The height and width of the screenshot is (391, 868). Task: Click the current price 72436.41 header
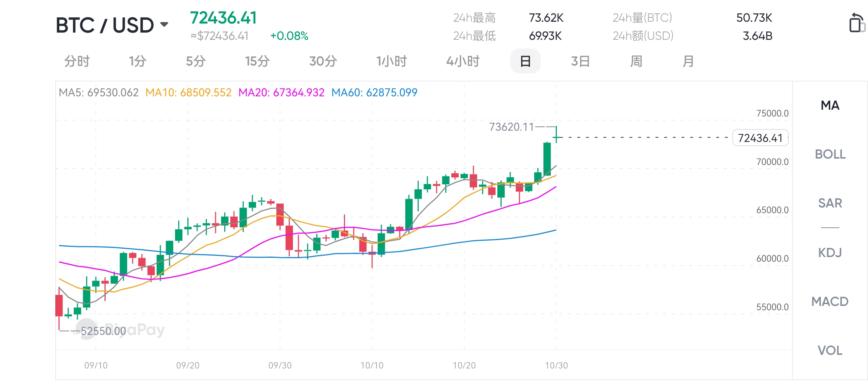click(224, 18)
